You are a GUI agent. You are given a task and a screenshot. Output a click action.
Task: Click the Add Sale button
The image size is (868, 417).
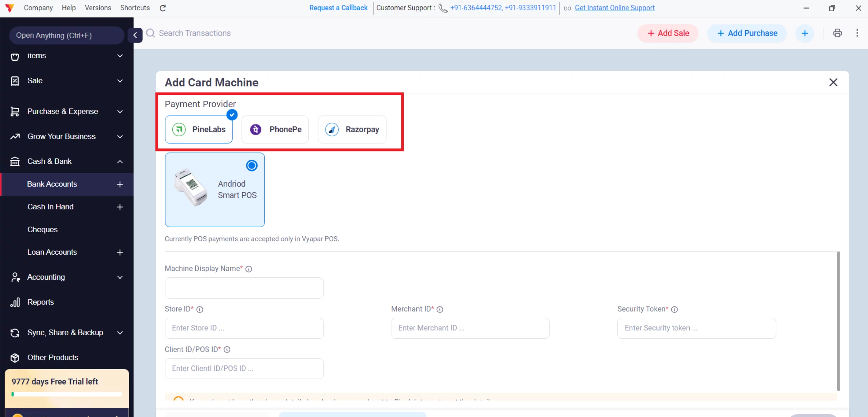point(668,33)
